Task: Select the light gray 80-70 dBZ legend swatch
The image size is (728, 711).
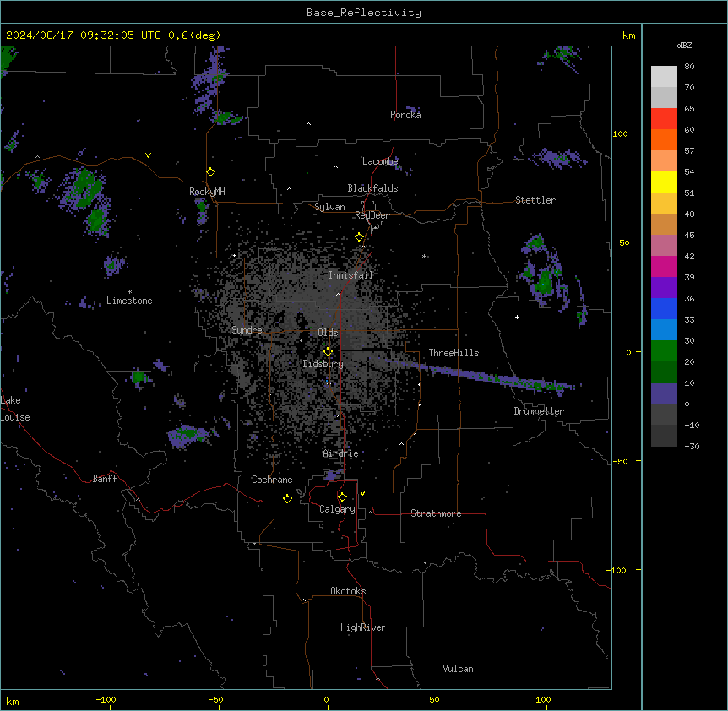Action: pos(664,77)
